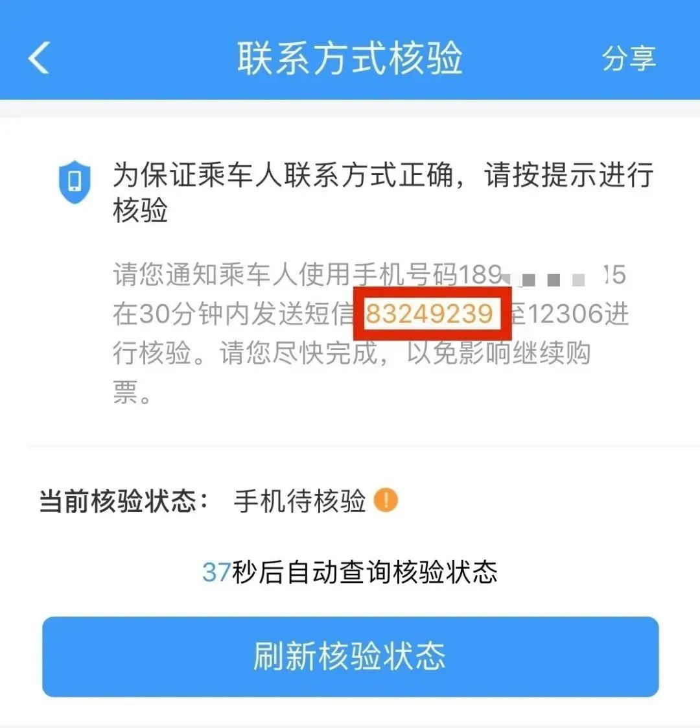Tap the text 请您尽快完成
The height and width of the screenshot is (728, 700).
tap(299, 353)
